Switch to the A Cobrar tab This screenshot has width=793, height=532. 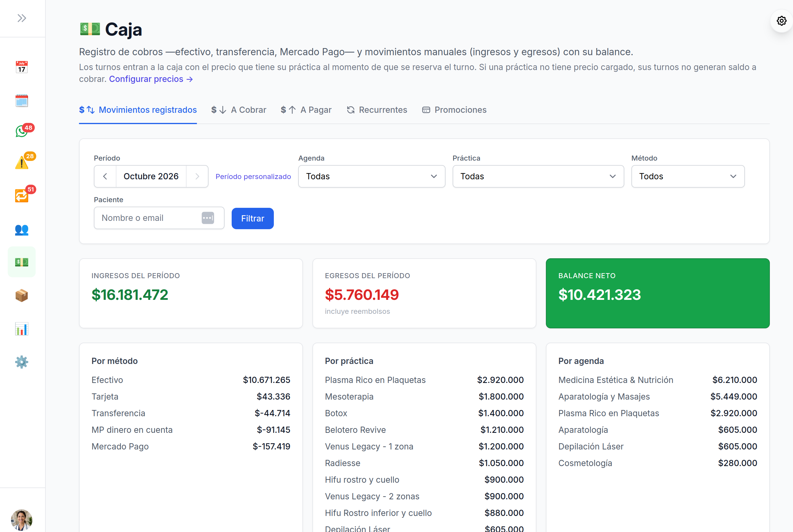coord(239,110)
